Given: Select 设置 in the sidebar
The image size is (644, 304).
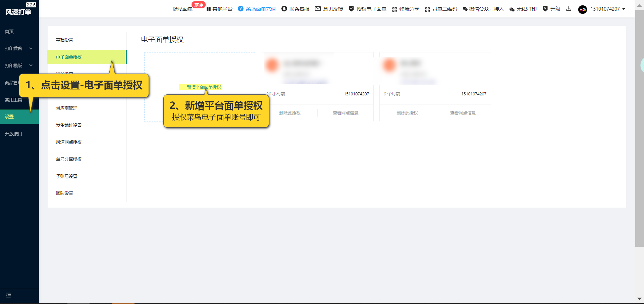Looking at the screenshot, I should pos(19,117).
